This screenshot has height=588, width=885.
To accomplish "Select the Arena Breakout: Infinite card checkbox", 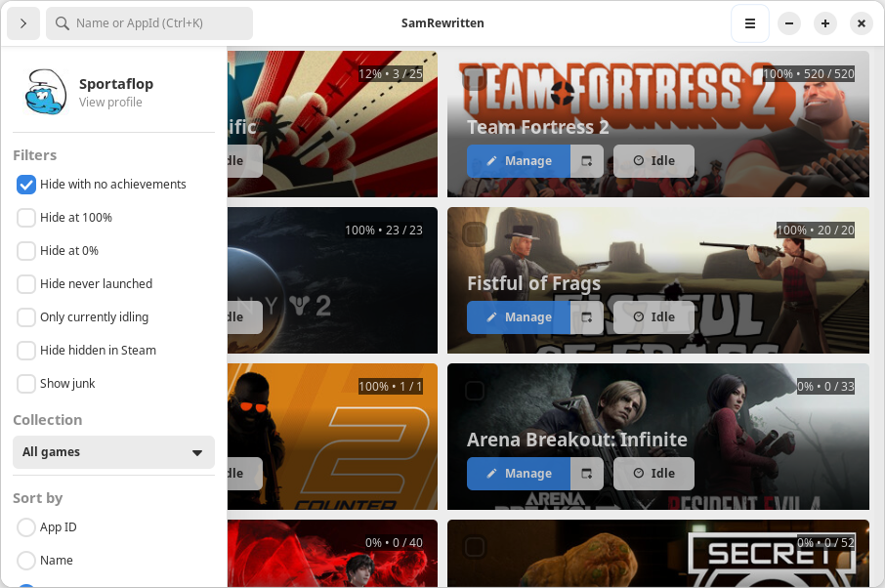I will pyautogui.click(x=475, y=391).
